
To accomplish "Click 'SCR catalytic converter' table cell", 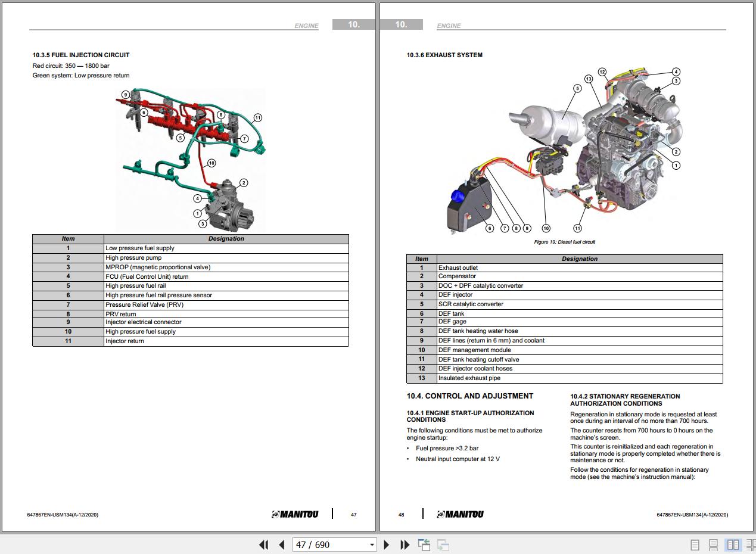I will coord(580,304).
